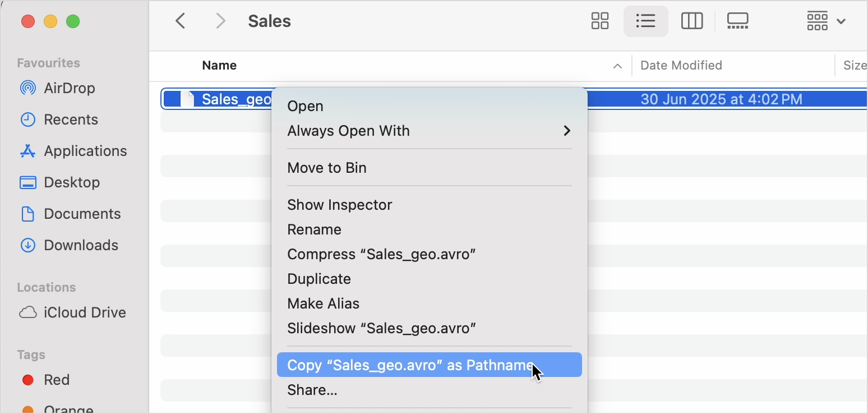868x414 pixels.
Task: Click Show Inspector menu entry
Action: pos(339,205)
